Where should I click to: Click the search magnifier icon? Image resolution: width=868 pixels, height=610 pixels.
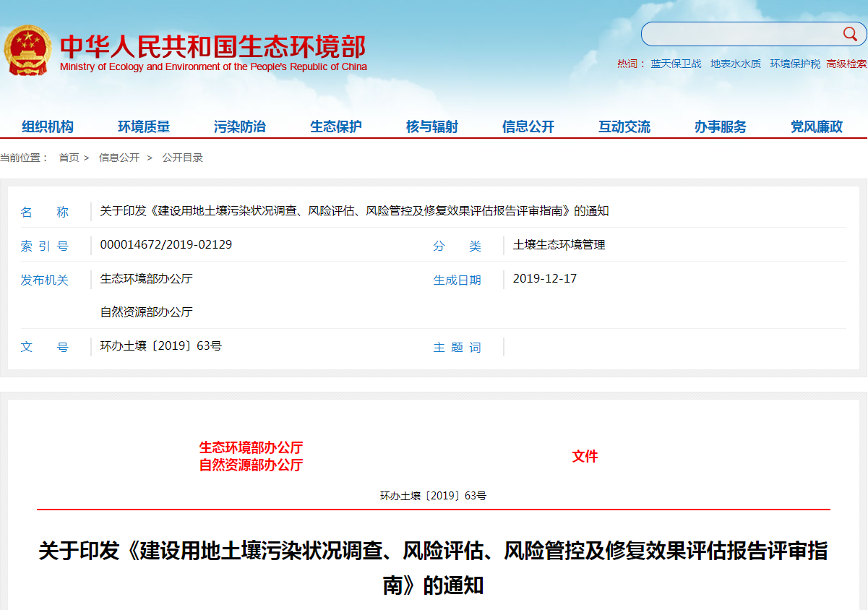849,34
